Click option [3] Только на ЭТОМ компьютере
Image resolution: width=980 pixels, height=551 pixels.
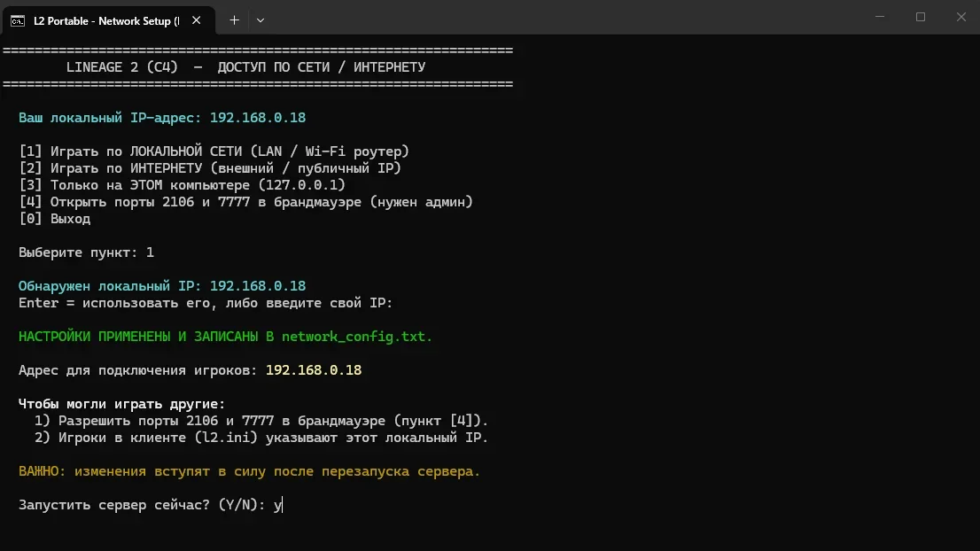click(182, 185)
